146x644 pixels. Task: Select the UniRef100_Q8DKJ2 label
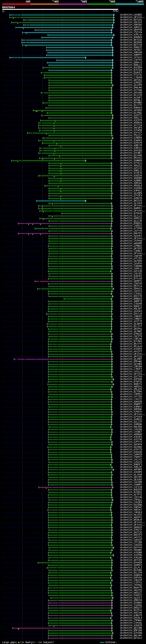pos(131,63)
